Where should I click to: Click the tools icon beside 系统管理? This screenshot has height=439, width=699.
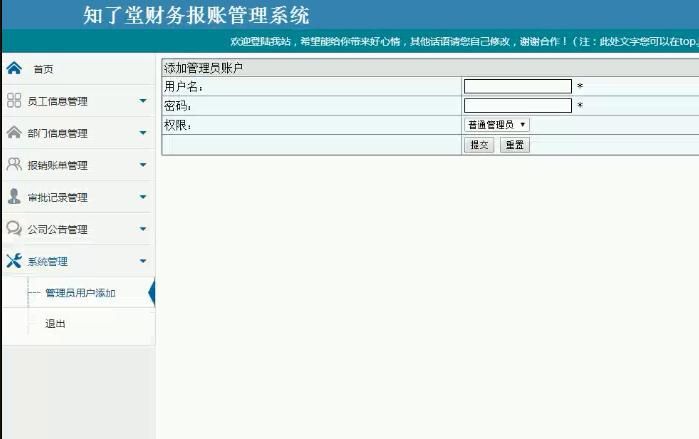[x=14, y=261]
